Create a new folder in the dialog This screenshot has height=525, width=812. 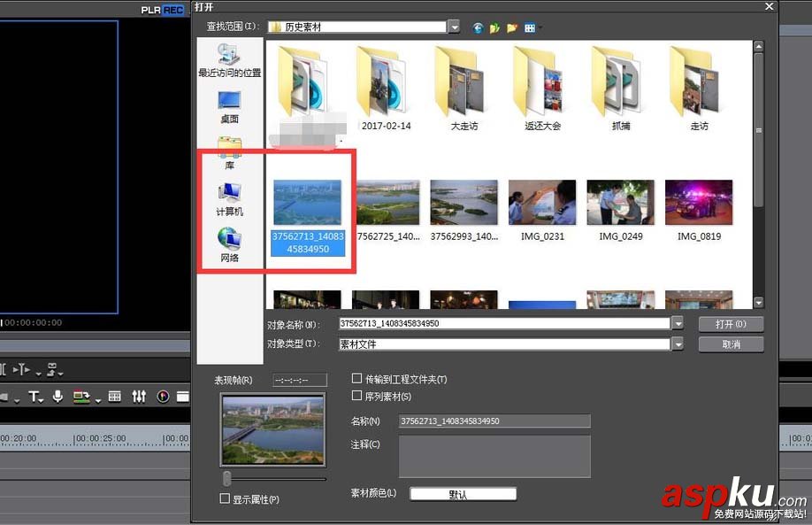(511, 28)
